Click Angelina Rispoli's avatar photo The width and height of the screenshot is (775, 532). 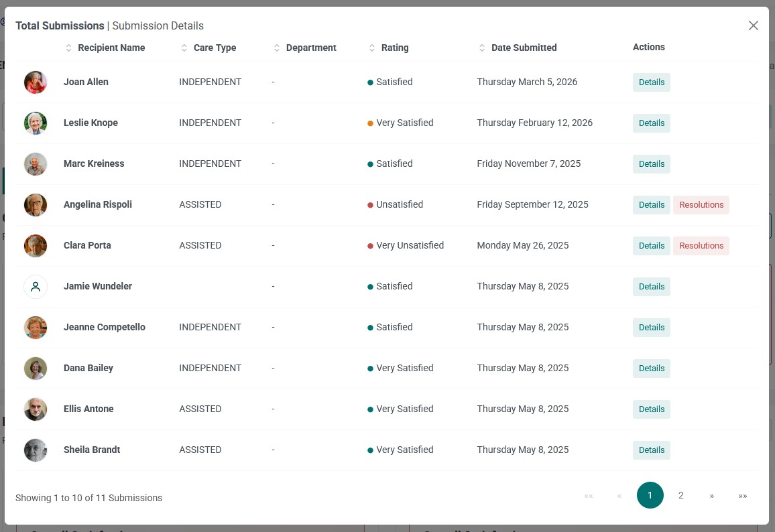[36, 205]
